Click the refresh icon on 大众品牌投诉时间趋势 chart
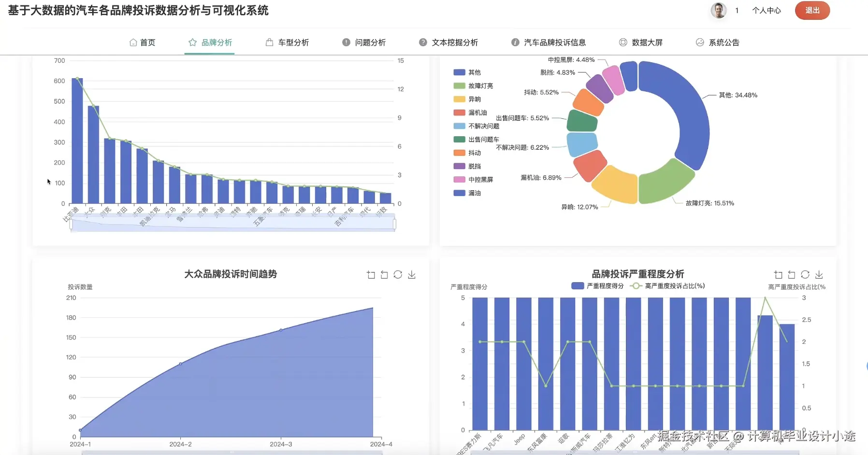Screen dimensions: 868x455 (x=398, y=274)
